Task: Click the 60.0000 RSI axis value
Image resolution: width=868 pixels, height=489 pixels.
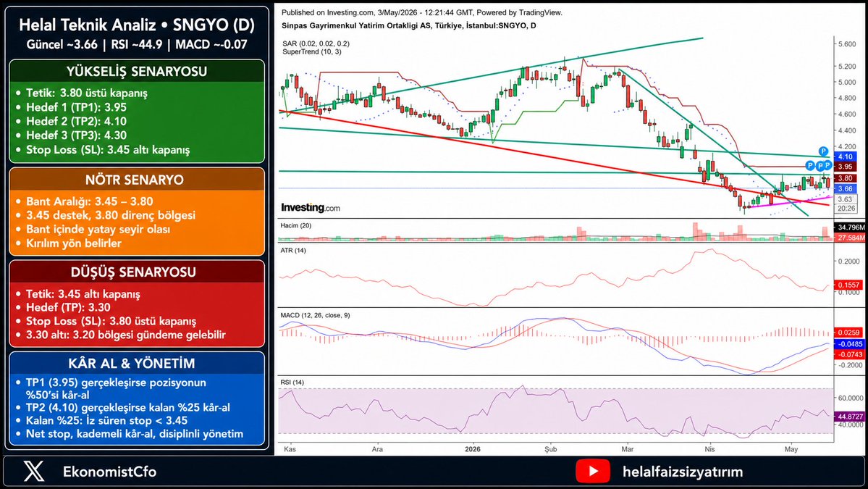Action: tap(851, 398)
